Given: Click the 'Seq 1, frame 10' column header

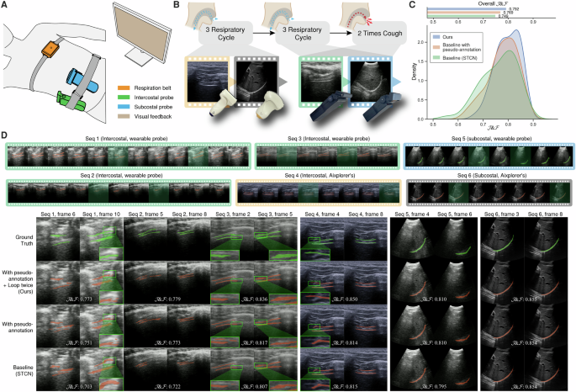Looking at the screenshot, I should (101, 214).
